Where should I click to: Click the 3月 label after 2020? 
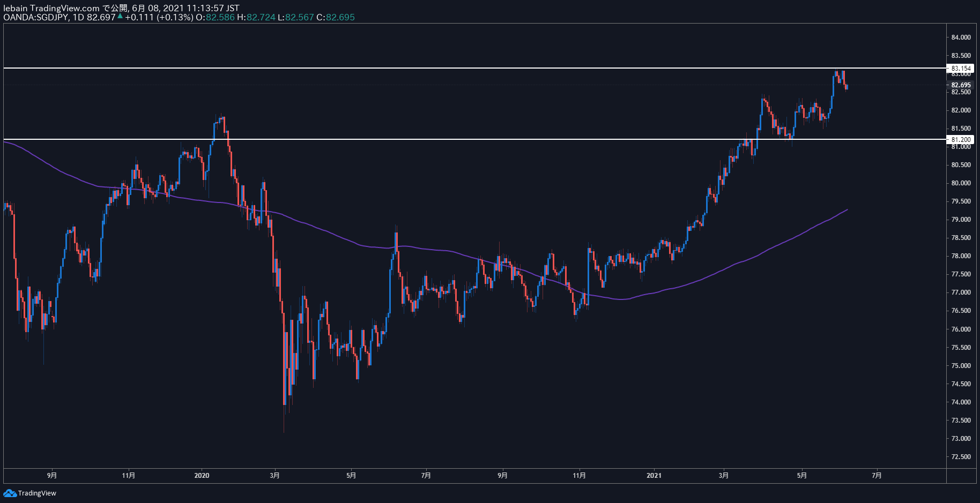(274, 475)
